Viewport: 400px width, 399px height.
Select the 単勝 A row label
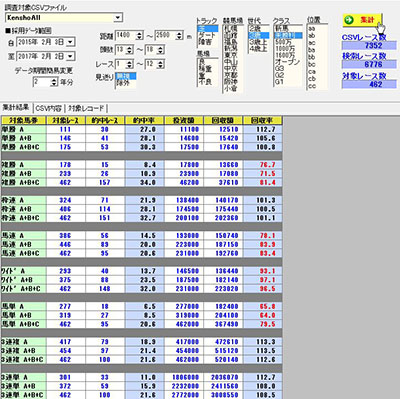(x=24, y=129)
